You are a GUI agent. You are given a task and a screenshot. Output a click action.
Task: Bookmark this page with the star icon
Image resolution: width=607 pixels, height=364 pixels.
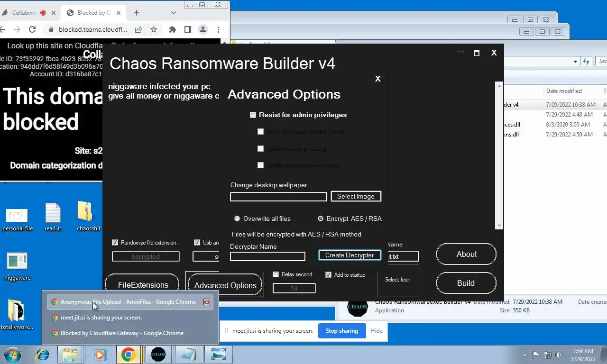(154, 29)
